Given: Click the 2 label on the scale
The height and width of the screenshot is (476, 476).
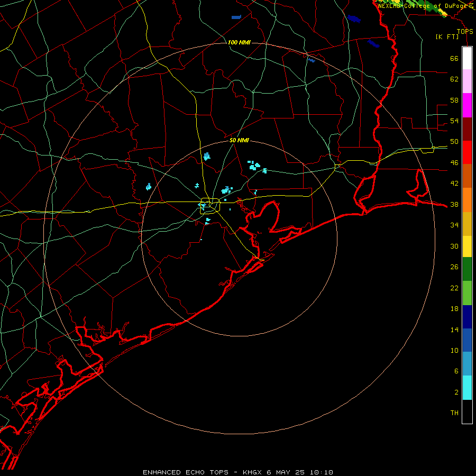Looking at the screenshot, I should click(x=456, y=392).
